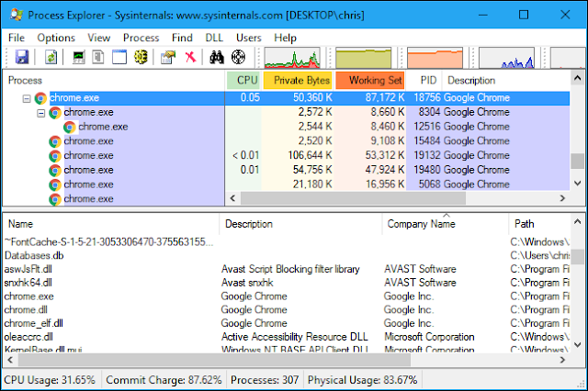Viewport: 588px width, 391px height.
Task: Open the Process menu
Action: [x=141, y=38]
